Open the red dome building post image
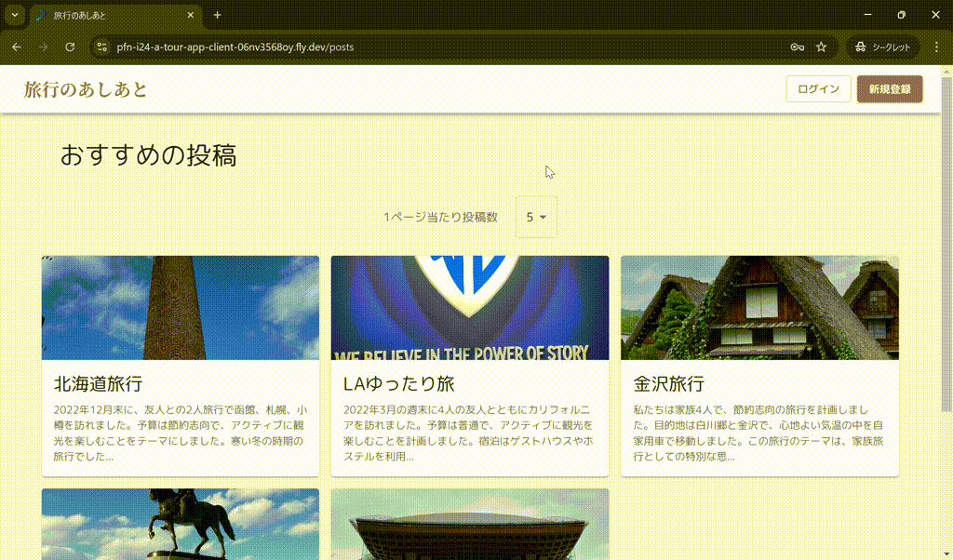 [x=470, y=524]
